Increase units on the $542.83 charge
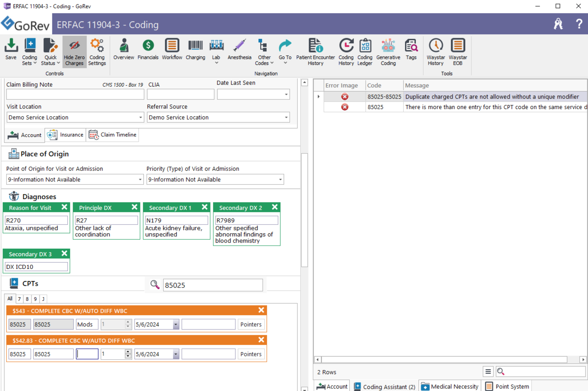Viewport: 588px width, 391px height. (x=128, y=352)
